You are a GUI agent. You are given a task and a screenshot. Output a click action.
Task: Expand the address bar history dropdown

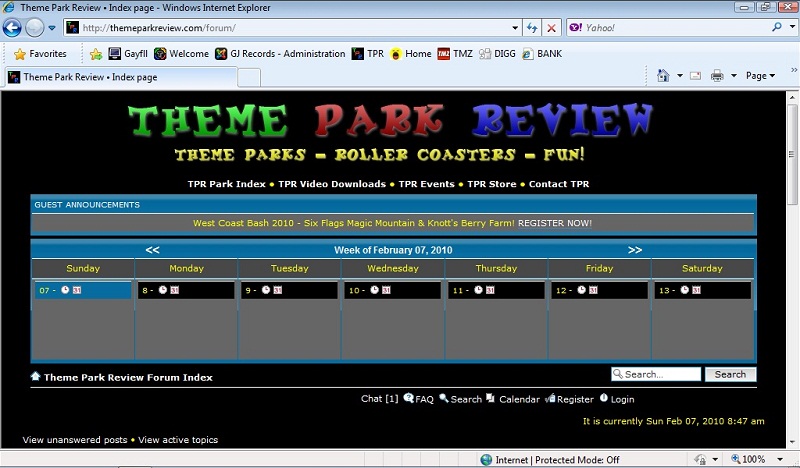pyautogui.click(x=515, y=28)
